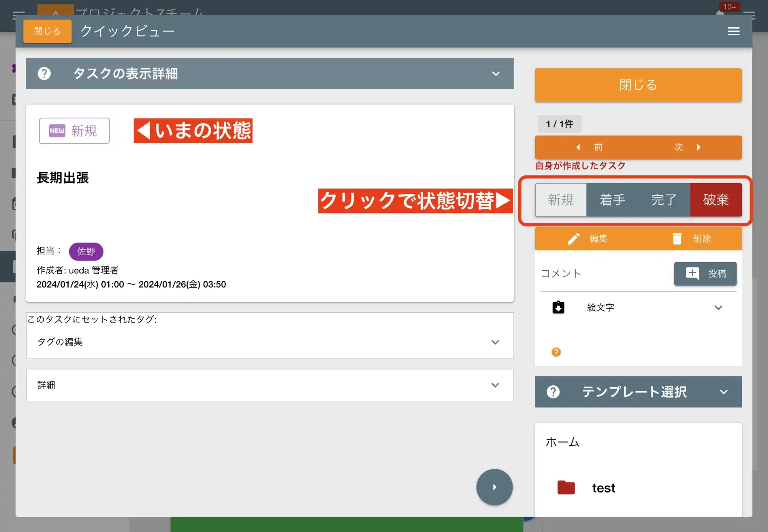Click the clipboard download icon beside 絵文字

[x=558, y=307]
